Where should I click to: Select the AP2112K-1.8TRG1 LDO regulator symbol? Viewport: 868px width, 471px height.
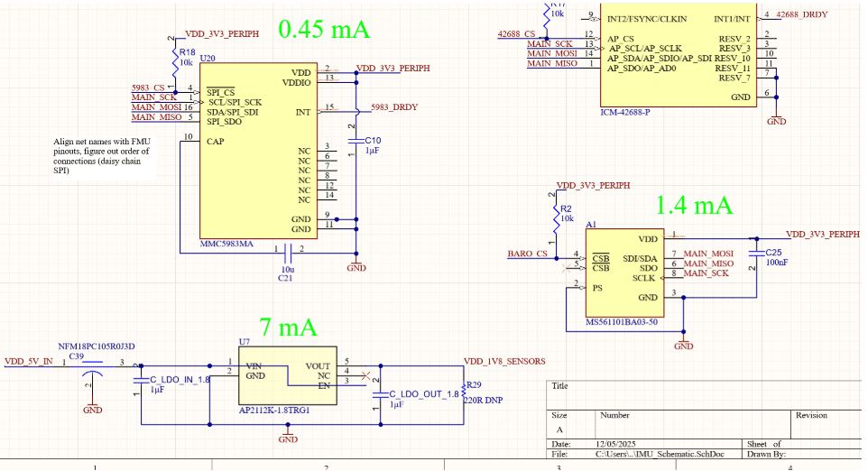click(x=287, y=375)
